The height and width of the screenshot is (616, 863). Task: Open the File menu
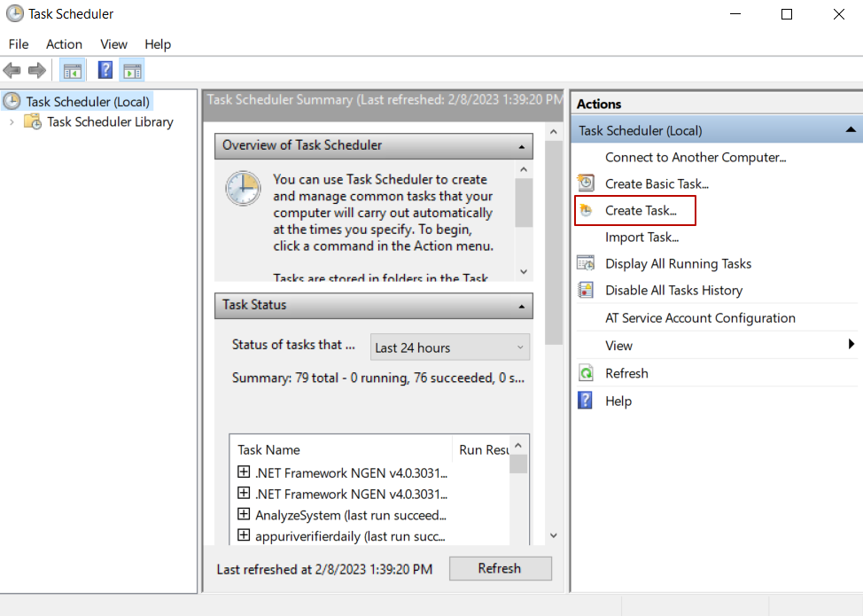point(19,44)
